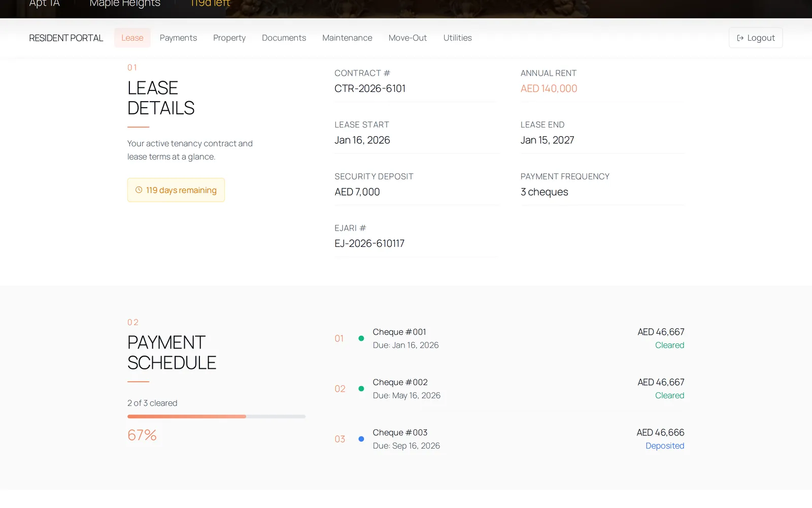Click the Maple Heights header text
Image resolution: width=812 pixels, height=508 pixels.
125,4
